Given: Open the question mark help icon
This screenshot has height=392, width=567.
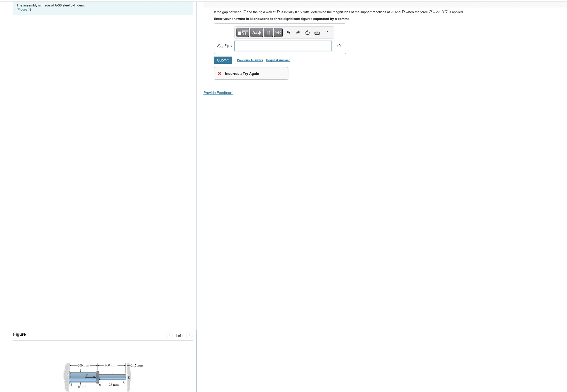Looking at the screenshot, I should click(x=327, y=33).
